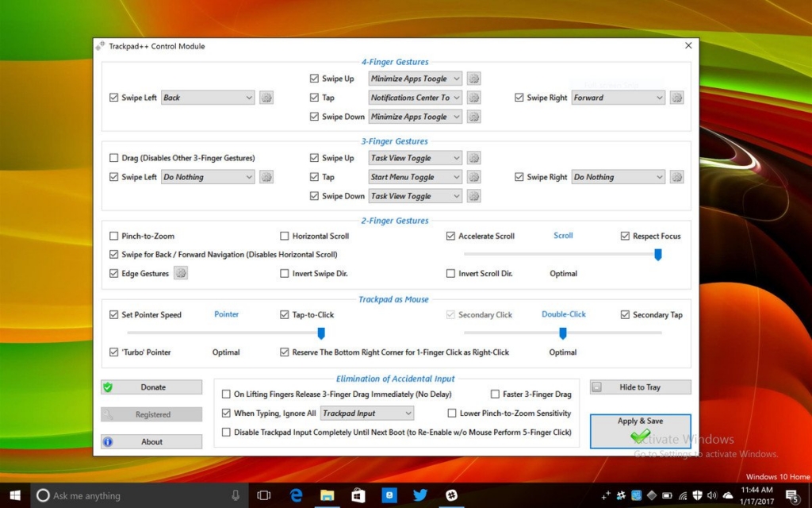Open 4-finger Swipe Right 'Forward' dropdown
The image size is (812, 508).
coord(619,98)
